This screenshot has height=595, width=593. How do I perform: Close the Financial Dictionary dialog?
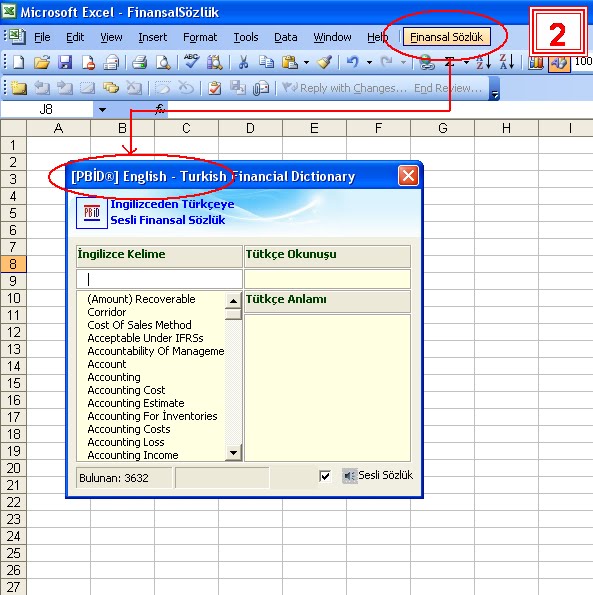point(408,176)
